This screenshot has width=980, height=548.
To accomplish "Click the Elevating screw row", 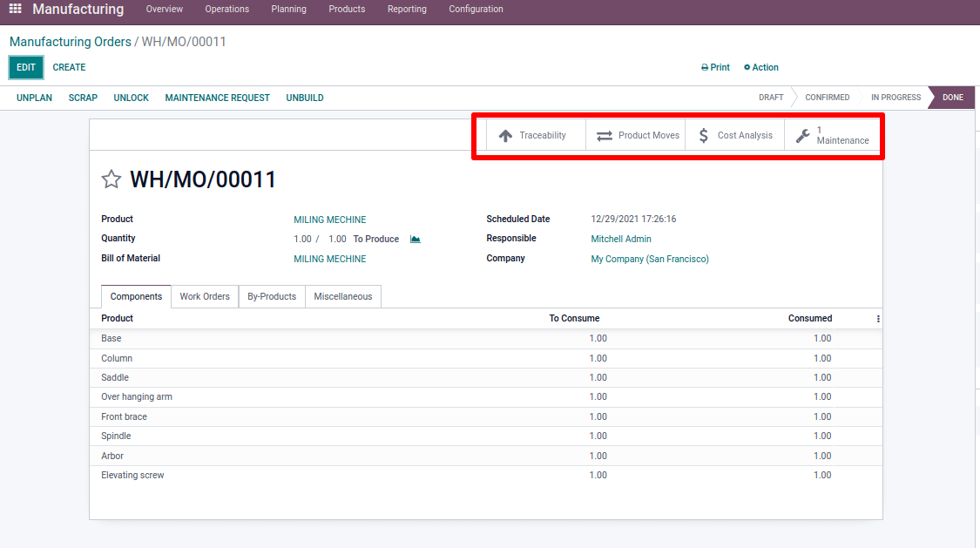I will [485, 475].
